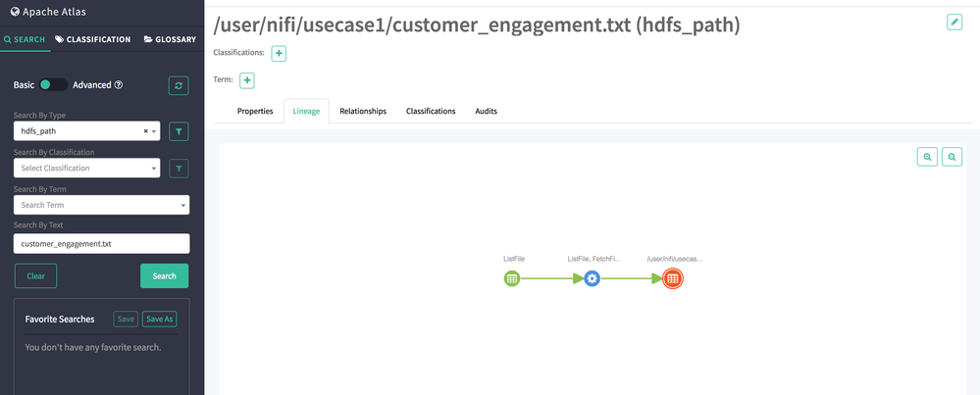Add a term with the plus icon
This screenshot has height=395, width=980.
click(247, 80)
